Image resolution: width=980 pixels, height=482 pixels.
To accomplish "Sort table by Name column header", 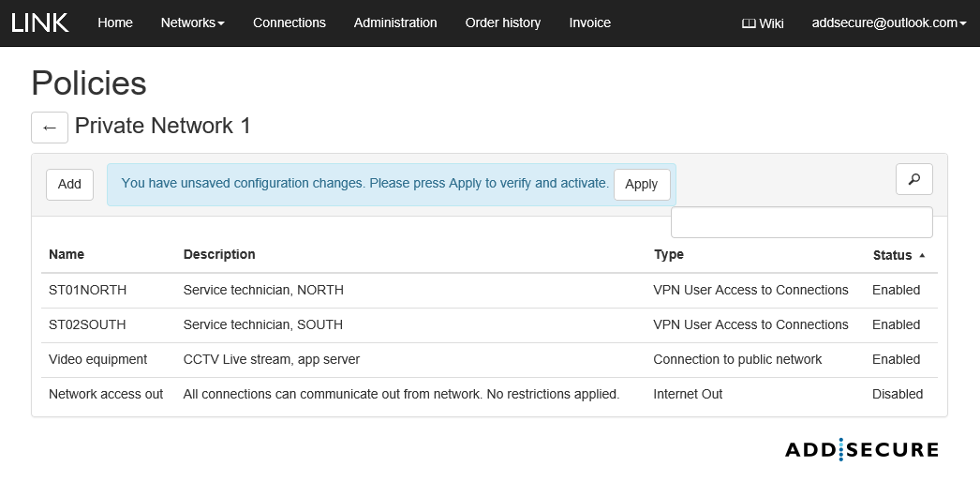I will [67, 255].
